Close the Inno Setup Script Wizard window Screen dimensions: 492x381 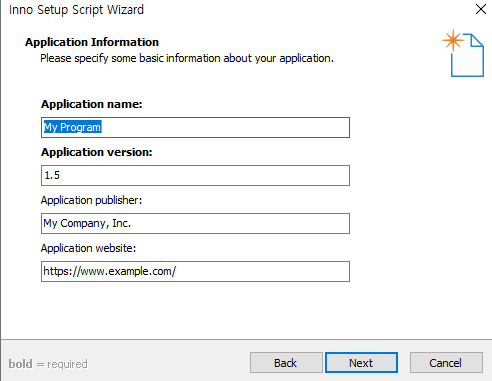(x=481, y=9)
